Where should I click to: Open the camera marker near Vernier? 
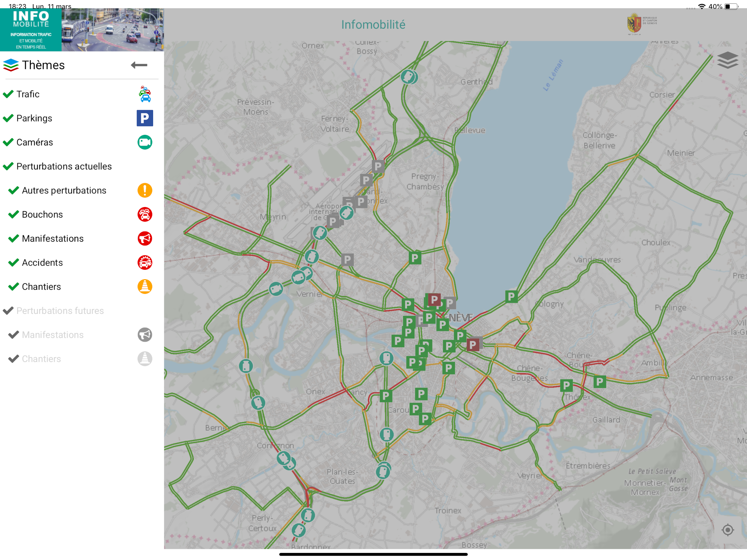[x=276, y=289]
